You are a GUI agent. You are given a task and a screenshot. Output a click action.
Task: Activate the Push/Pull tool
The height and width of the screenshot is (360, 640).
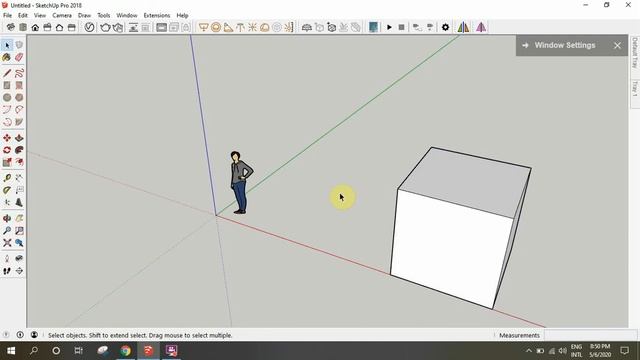[19, 138]
